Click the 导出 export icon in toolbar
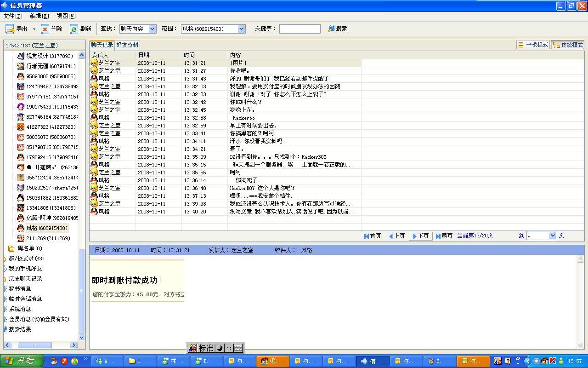Screen dimensions: 588x368 click(x=10, y=29)
